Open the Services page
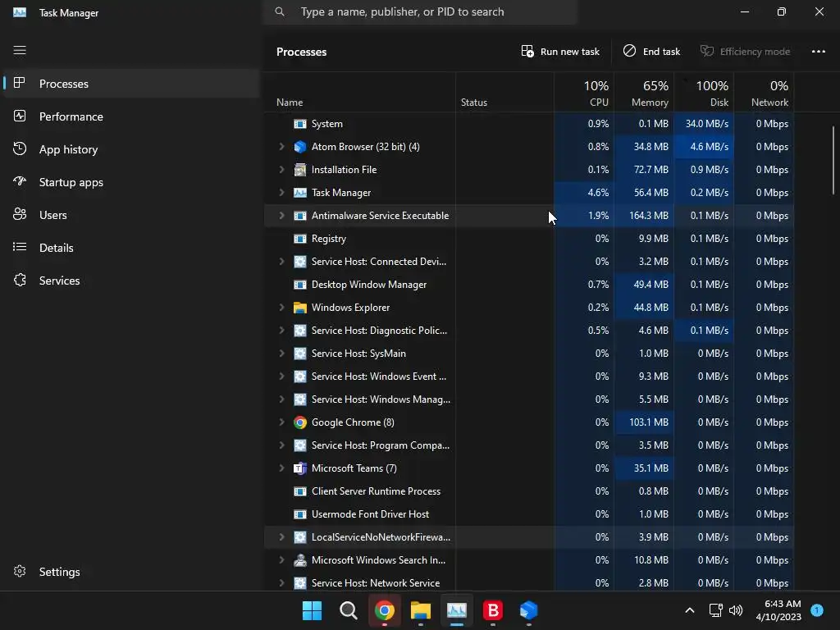Image resolution: width=840 pixels, height=630 pixels. pos(130,281)
